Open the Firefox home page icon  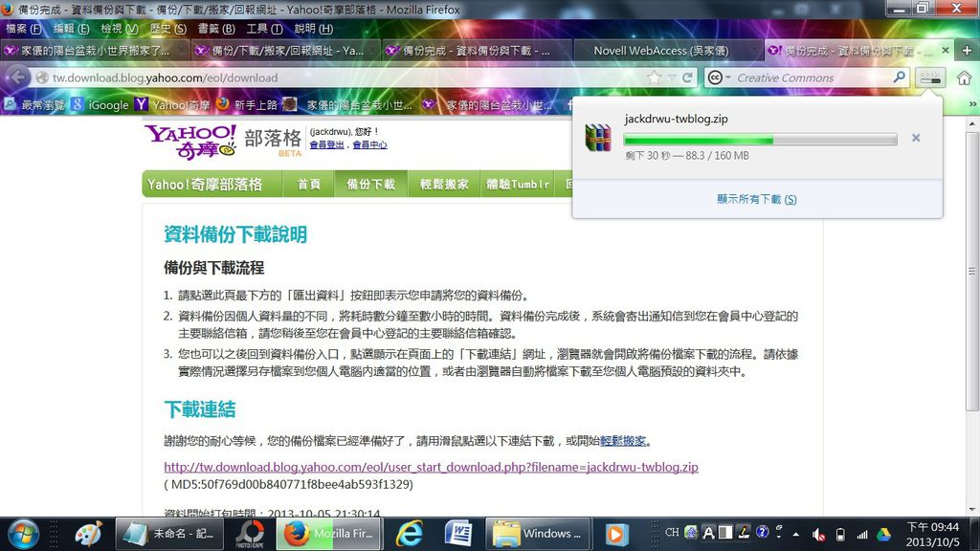coord(965,77)
